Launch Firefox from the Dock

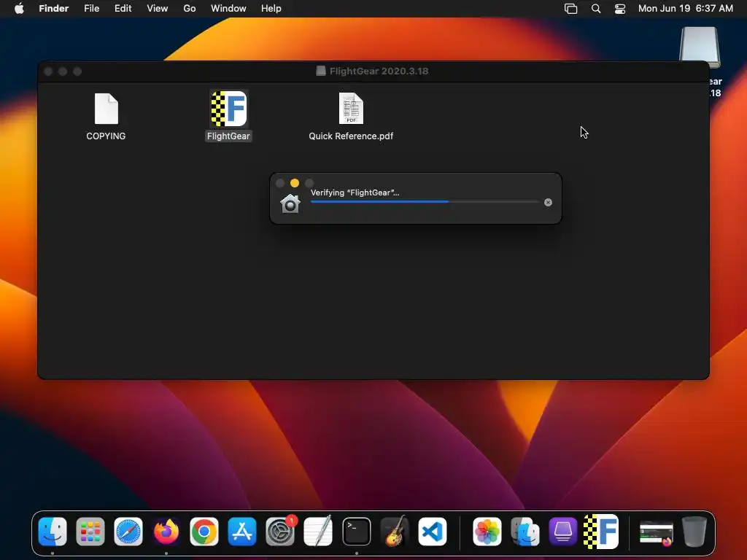tap(166, 532)
